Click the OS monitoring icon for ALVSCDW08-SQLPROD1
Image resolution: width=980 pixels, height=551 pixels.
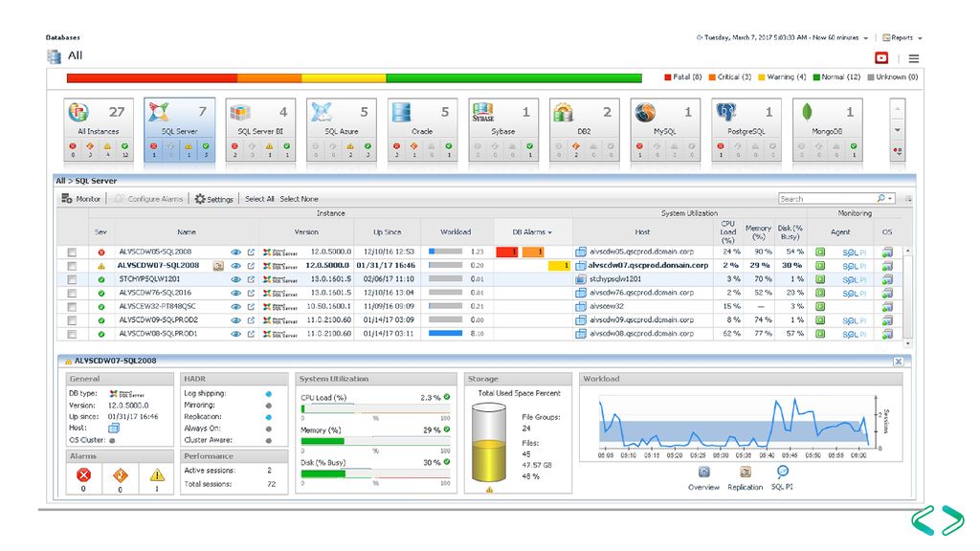click(887, 334)
